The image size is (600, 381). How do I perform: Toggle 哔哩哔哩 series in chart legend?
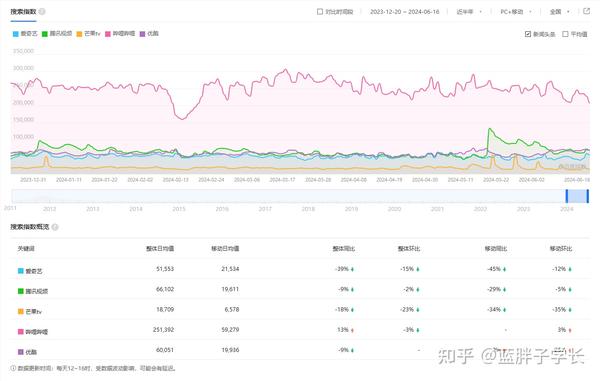point(120,34)
